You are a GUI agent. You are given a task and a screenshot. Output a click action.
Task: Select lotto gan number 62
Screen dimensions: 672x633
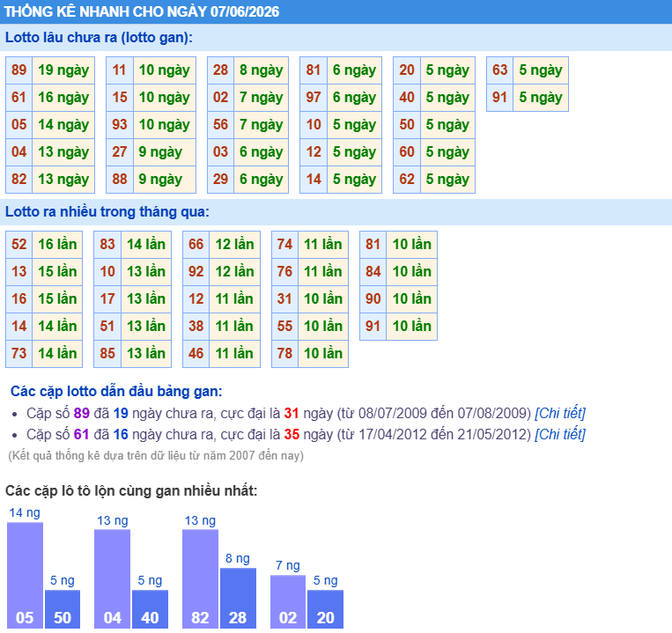(x=407, y=180)
